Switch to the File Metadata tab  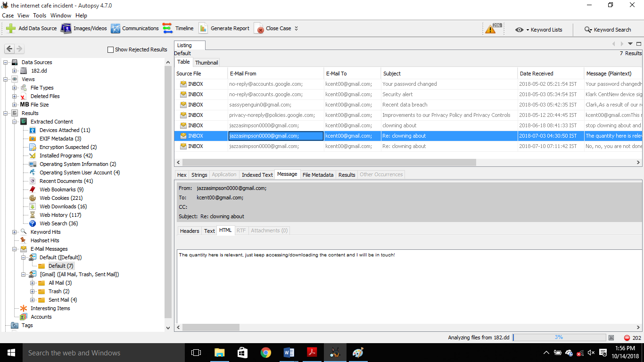point(318,175)
